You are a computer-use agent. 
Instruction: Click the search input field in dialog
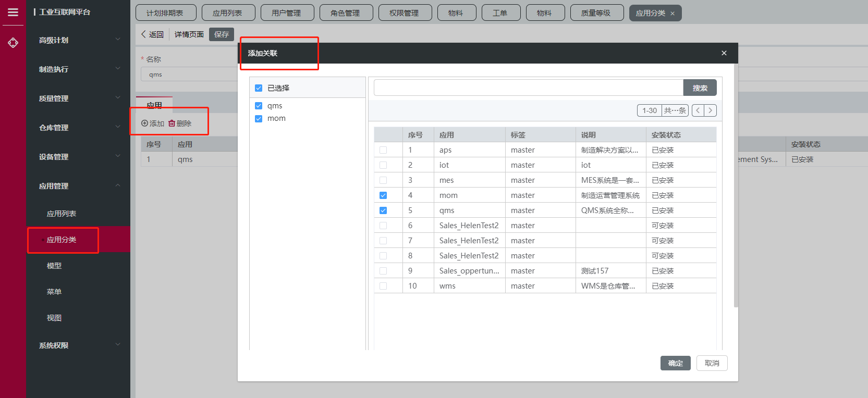coord(528,88)
